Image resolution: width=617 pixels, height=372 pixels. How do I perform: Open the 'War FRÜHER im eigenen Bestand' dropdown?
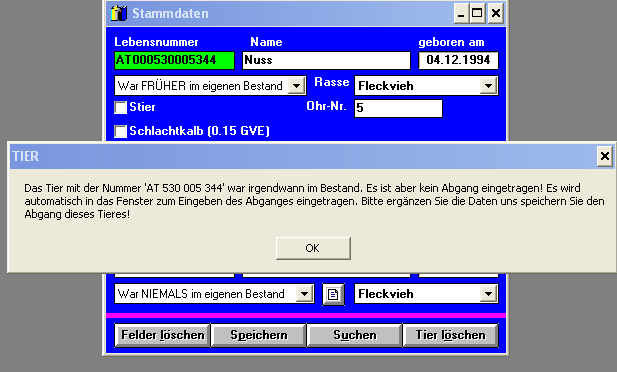pos(296,85)
